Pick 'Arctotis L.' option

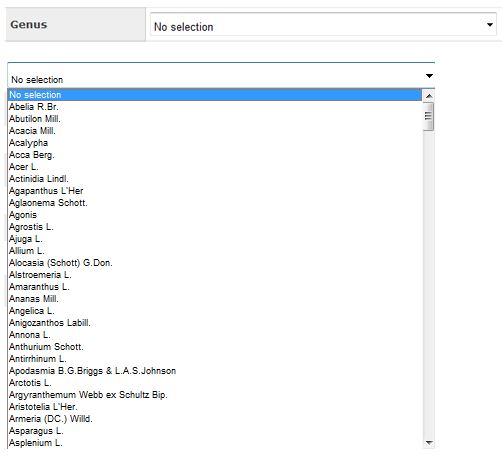coord(215,383)
